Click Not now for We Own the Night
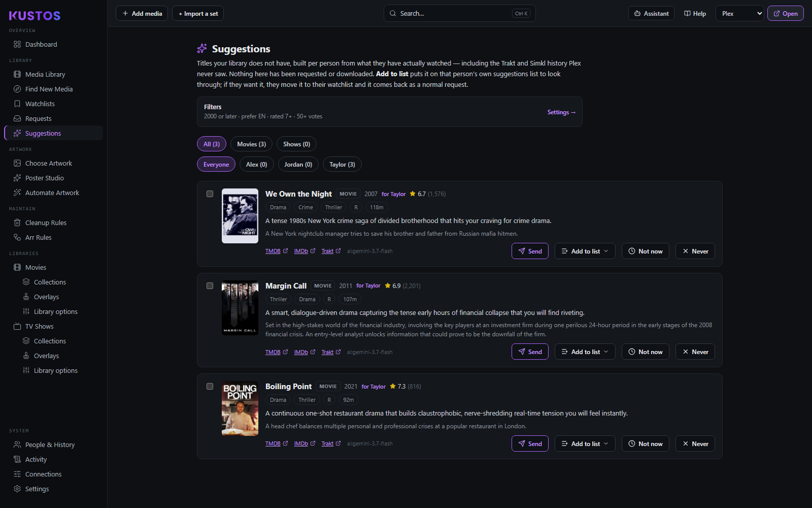 point(646,251)
